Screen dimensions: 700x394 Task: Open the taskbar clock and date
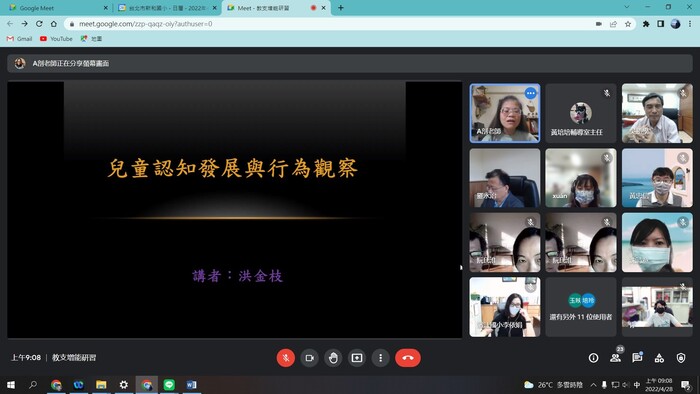pos(659,385)
